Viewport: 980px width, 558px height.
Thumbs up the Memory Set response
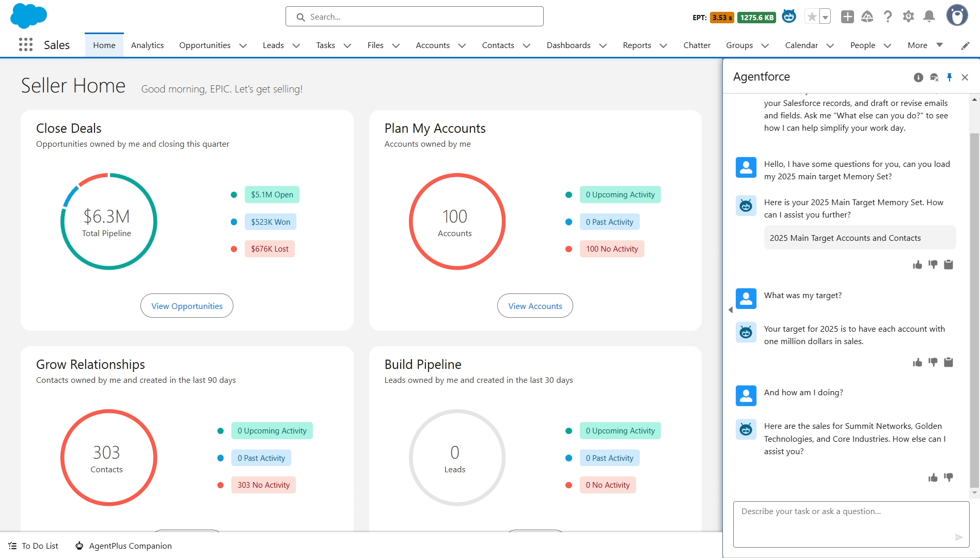tap(918, 265)
